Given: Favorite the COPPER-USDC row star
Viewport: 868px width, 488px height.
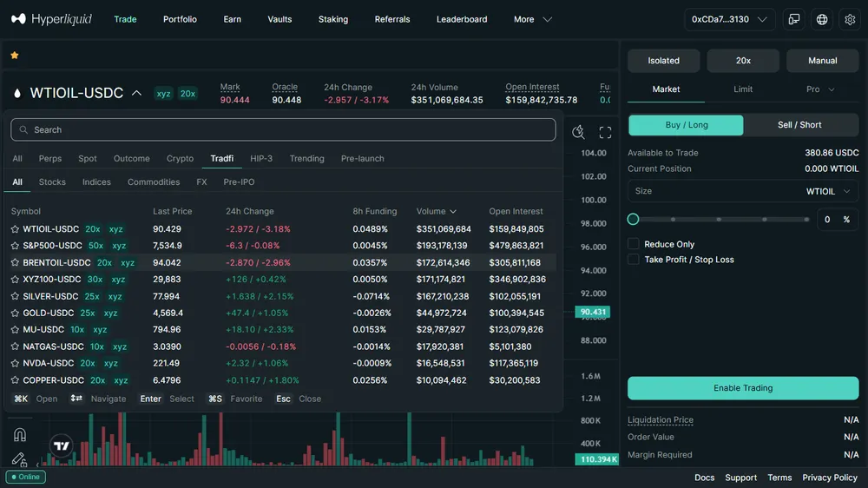Looking at the screenshot, I should pos(15,380).
